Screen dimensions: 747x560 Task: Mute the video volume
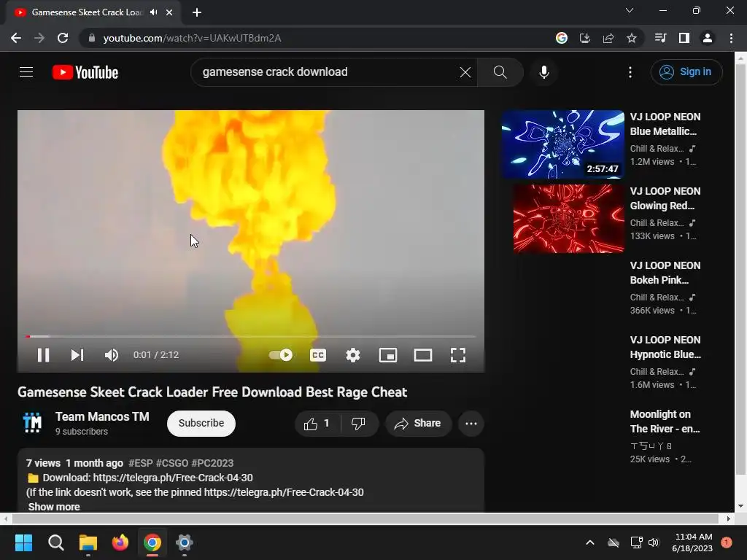(x=112, y=355)
